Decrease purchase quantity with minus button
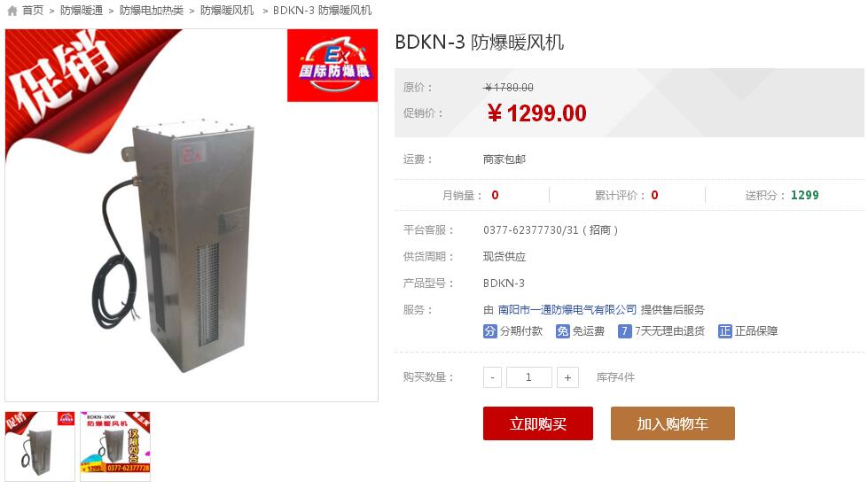Viewport: 868px width, 489px height. tap(492, 377)
